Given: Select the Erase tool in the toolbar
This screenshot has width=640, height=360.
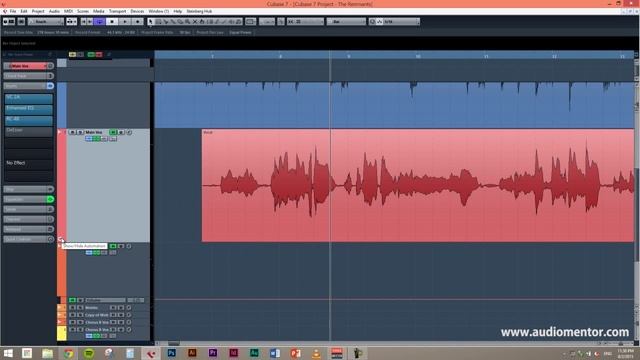Looking at the screenshot, I should point(180,22).
